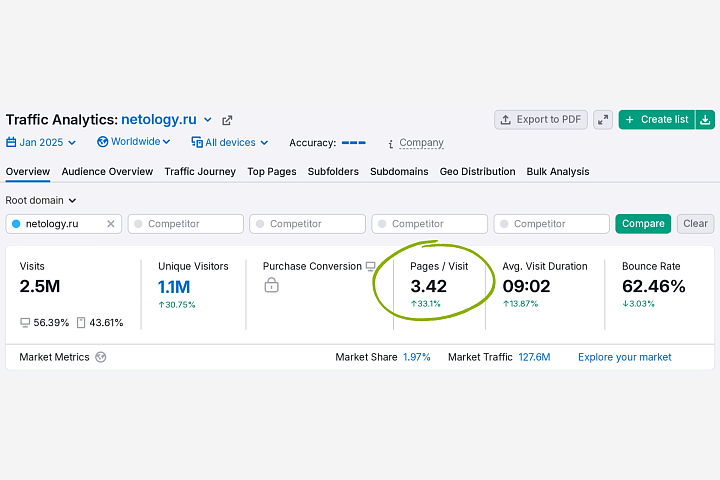
Task: Click the second Competitor input field
Action: click(308, 224)
